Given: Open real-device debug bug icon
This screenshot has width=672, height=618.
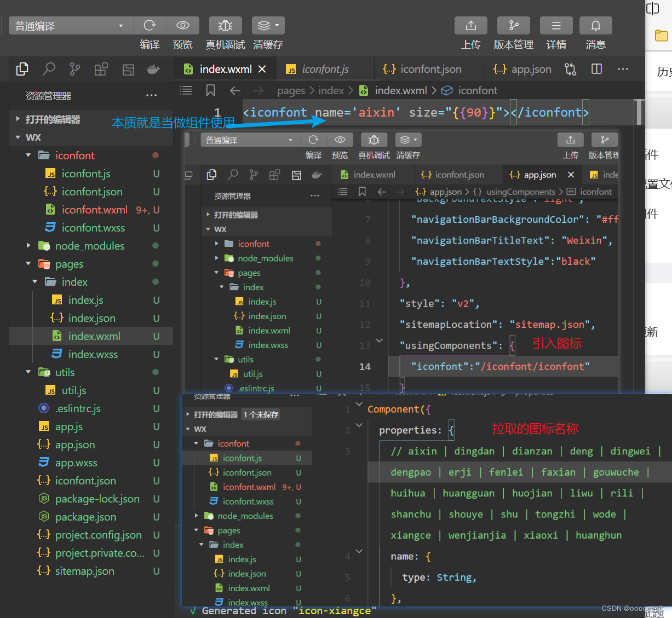Looking at the screenshot, I should [225, 25].
